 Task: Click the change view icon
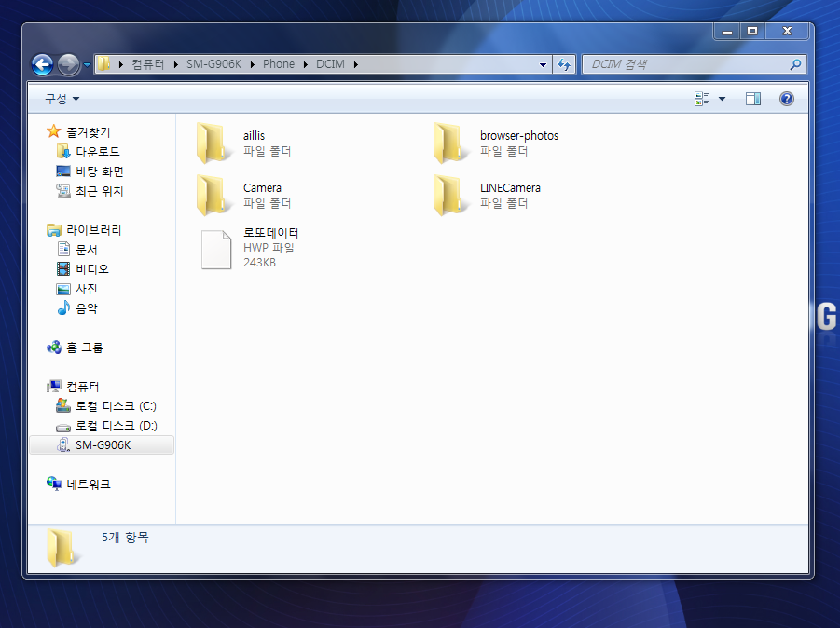click(x=703, y=99)
